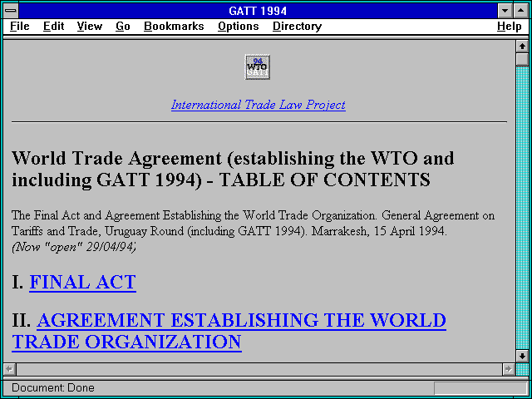Click the 'Marrakesh, 15 April 1994' text
Viewport: 532px width, 399px height.
[x=379, y=231]
